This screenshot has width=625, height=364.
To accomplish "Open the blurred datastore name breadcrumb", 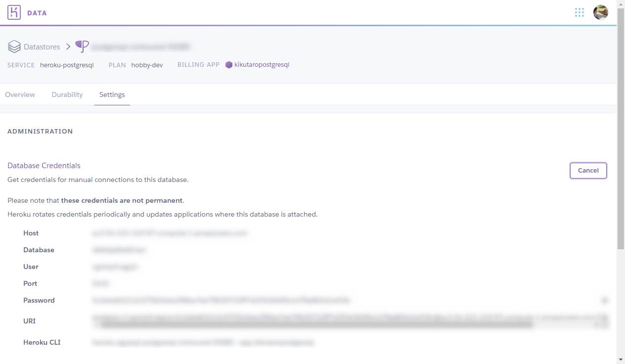I will 141,47.
